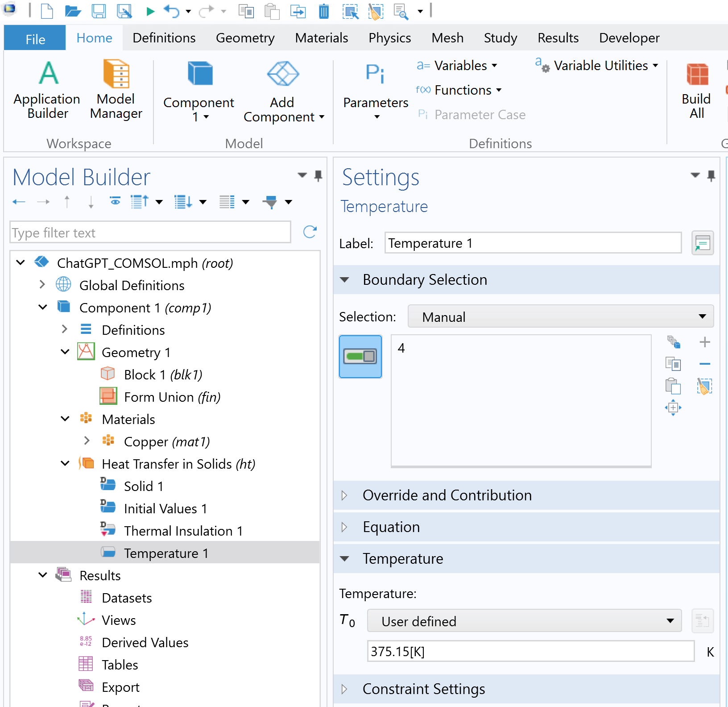
Task: Click the plus Add to Selection icon
Action: click(704, 342)
